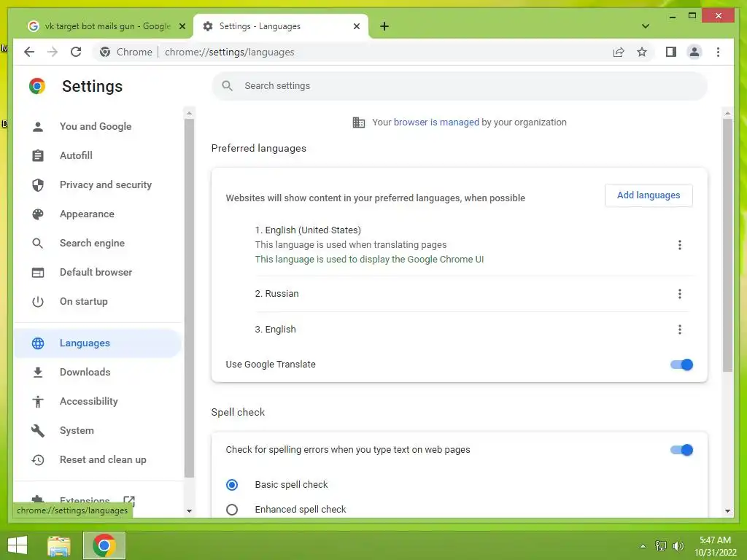Click the download arrow icon beside Downloads
The width and height of the screenshot is (747, 560).
(x=38, y=372)
